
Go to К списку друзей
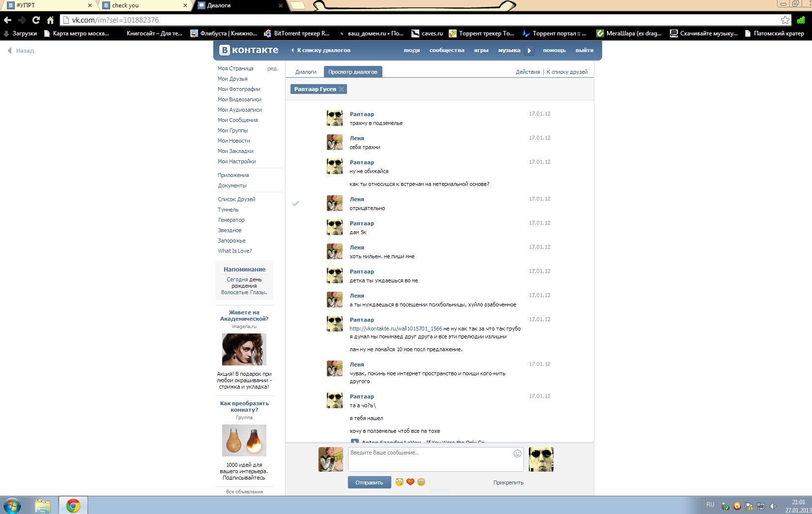tap(567, 72)
